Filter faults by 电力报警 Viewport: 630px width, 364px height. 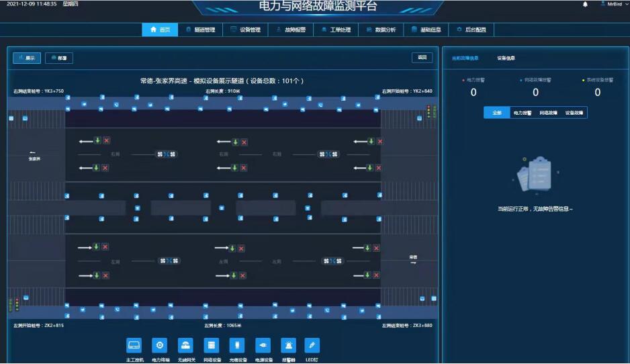pyautogui.click(x=522, y=113)
